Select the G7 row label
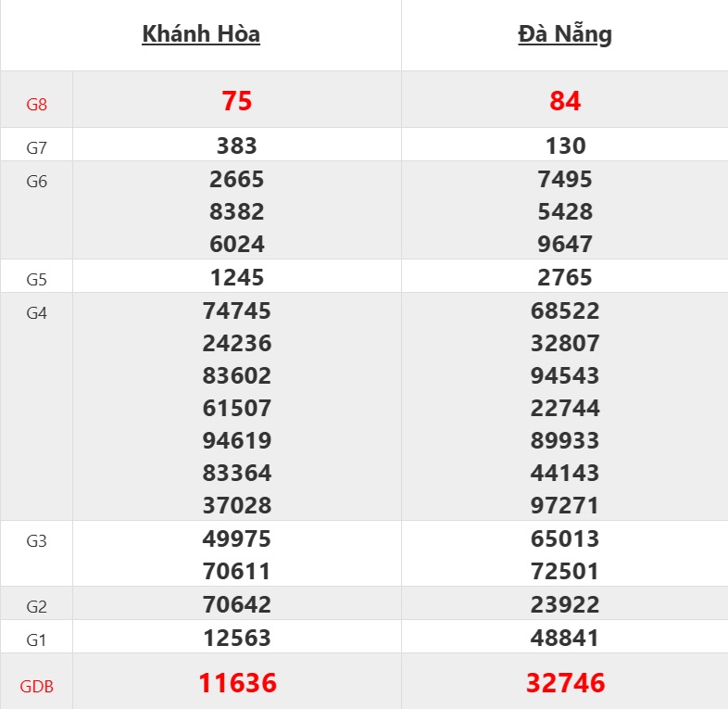The image size is (728, 709). [37, 148]
